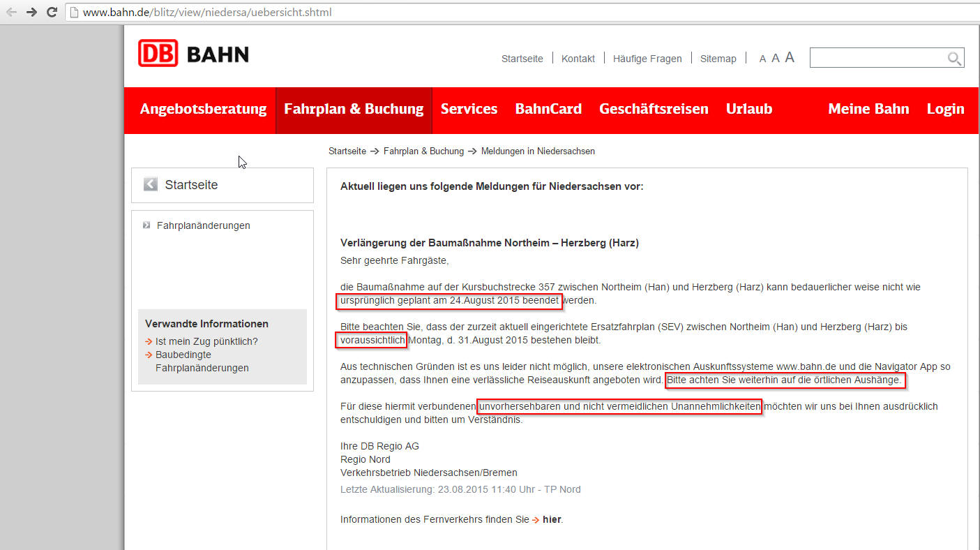The width and height of the screenshot is (980, 550).
Task: Reload the page with browser refresh icon
Action: coord(52,12)
